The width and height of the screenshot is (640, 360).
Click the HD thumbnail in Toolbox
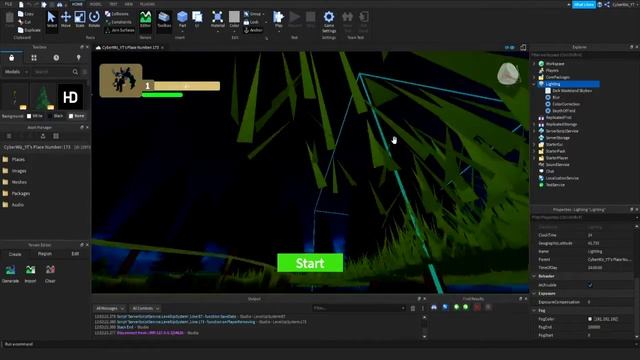click(x=70, y=97)
